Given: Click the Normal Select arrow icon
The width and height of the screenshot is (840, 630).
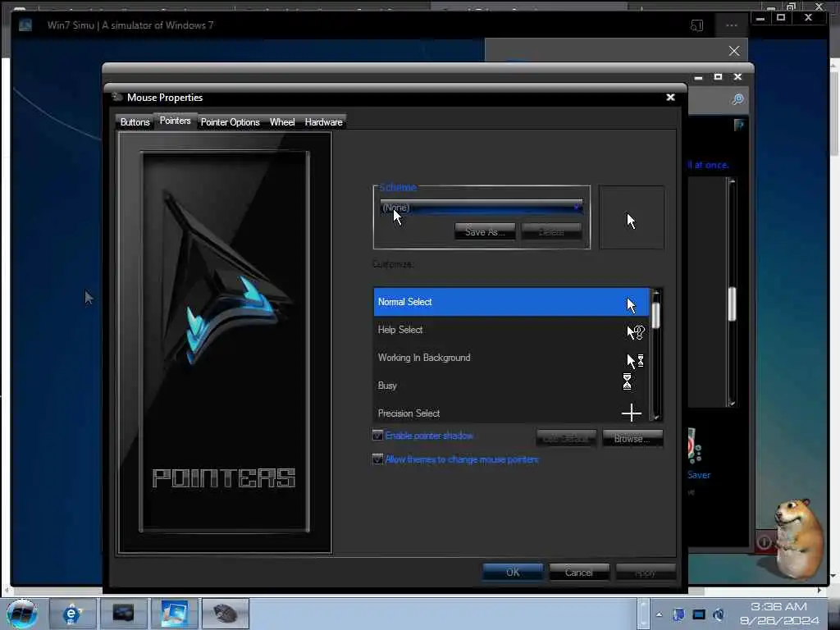Looking at the screenshot, I should coord(631,305).
